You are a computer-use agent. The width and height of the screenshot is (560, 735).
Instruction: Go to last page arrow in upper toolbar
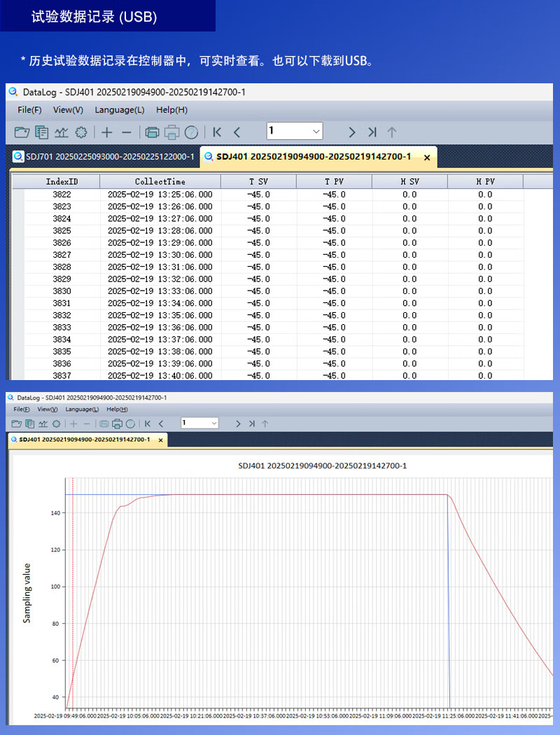[x=372, y=132]
